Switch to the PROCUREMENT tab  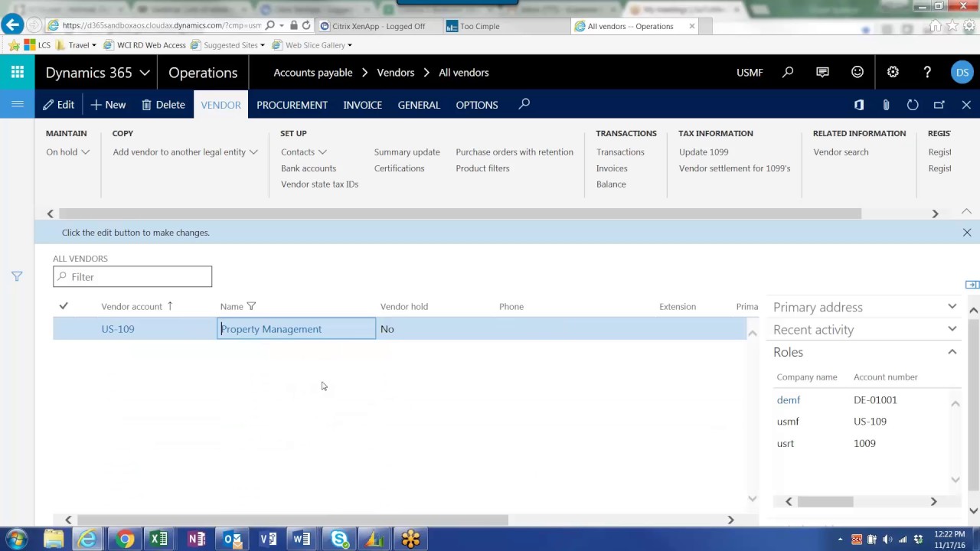point(292,105)
